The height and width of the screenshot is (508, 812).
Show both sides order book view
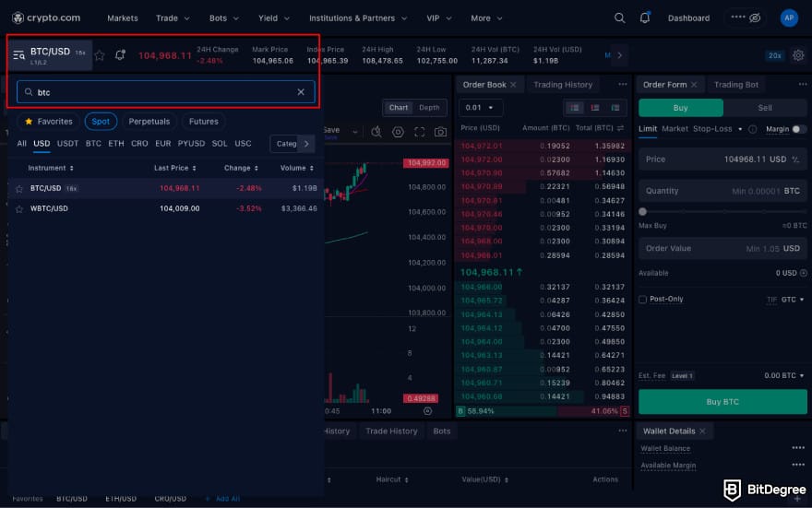pyautogui.click(x=574, y=108)
